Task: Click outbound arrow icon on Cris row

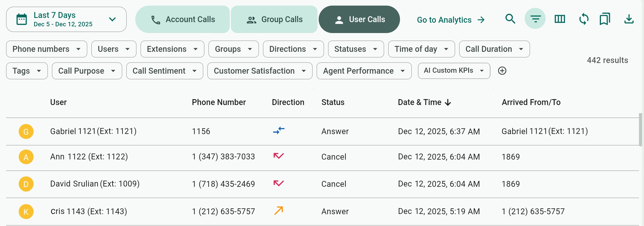Action: click(x=279, y=211)
